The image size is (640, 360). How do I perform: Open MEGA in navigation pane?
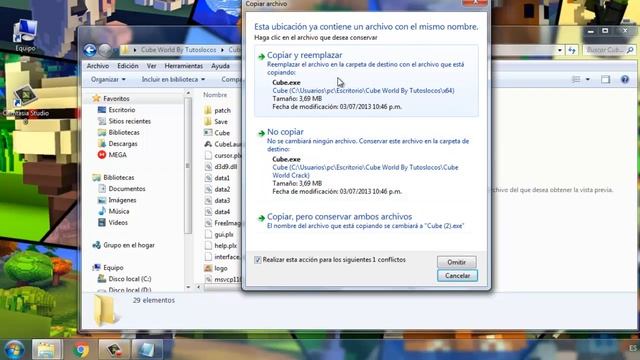(x=118, y=155)
